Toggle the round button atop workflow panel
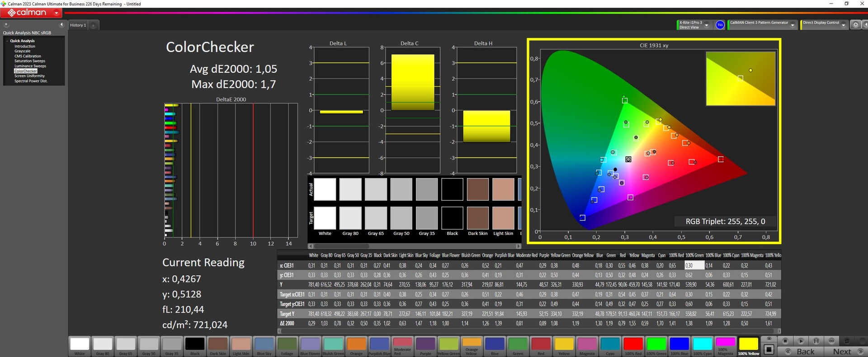868x357 pixels. [x=6, y=25]
